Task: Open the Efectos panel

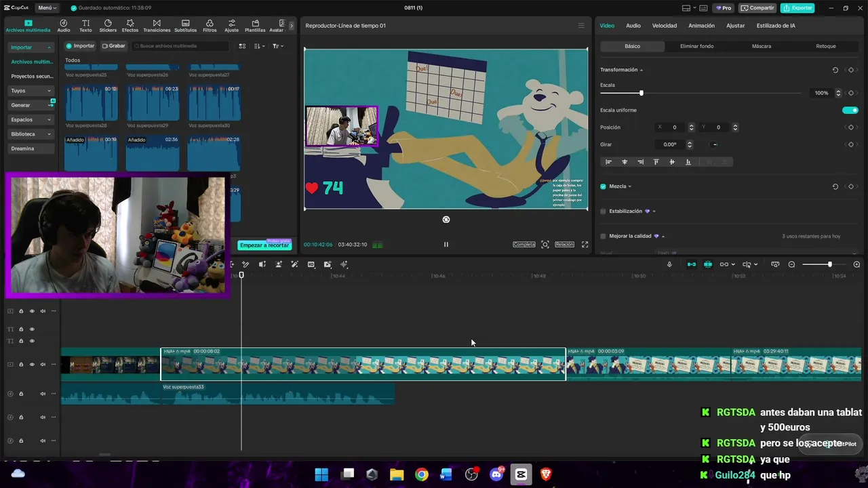Action: tap(130, 26)
